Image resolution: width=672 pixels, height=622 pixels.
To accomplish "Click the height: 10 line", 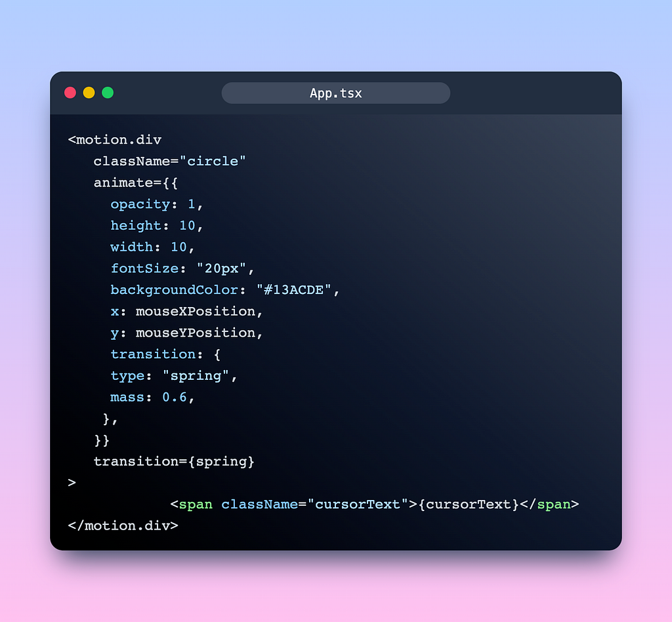I will pyautogui.click(x=156, y=226).
